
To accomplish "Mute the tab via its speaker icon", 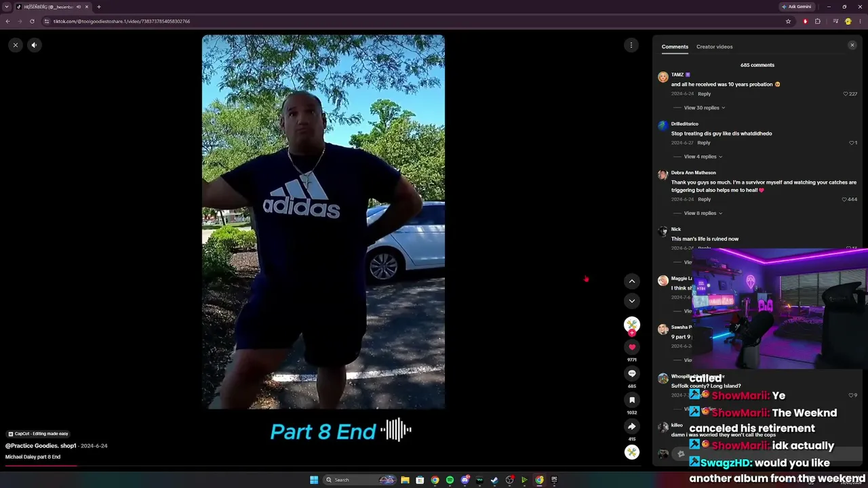I will point(79,7).
